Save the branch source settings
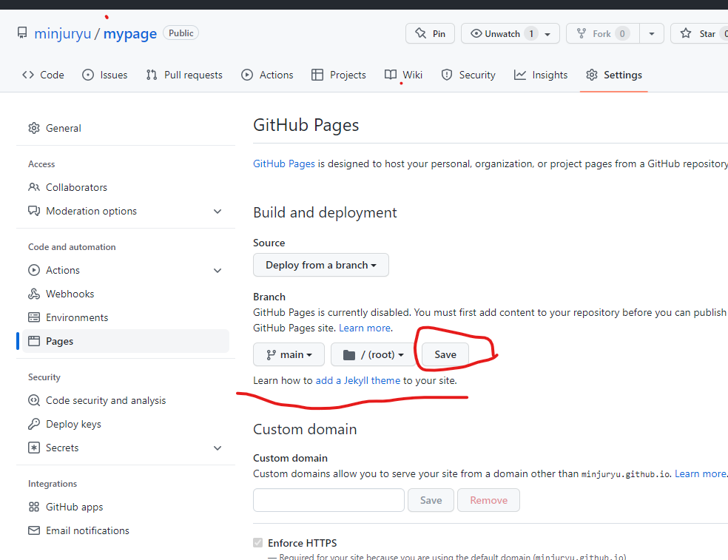Screen dimensions: 728x560 pos(445,355)
